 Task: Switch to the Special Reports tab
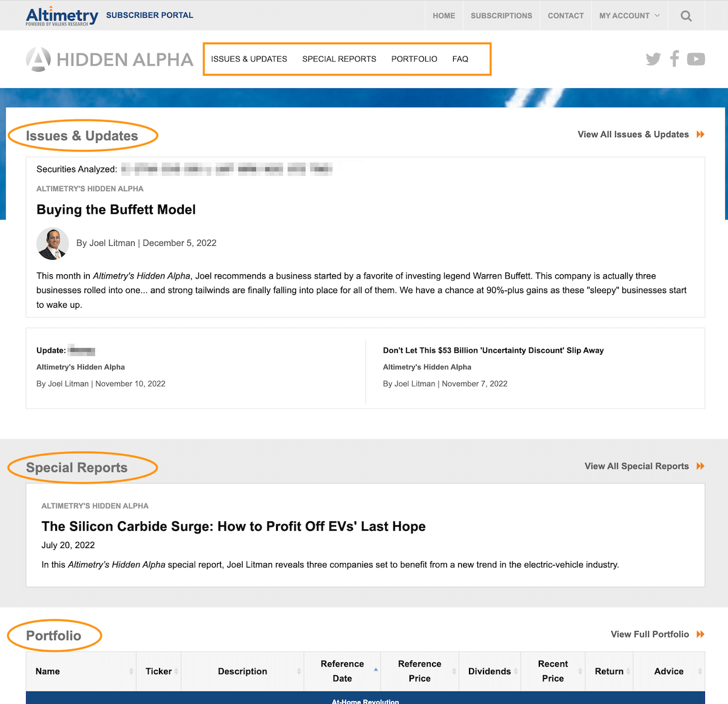point(339,59)
